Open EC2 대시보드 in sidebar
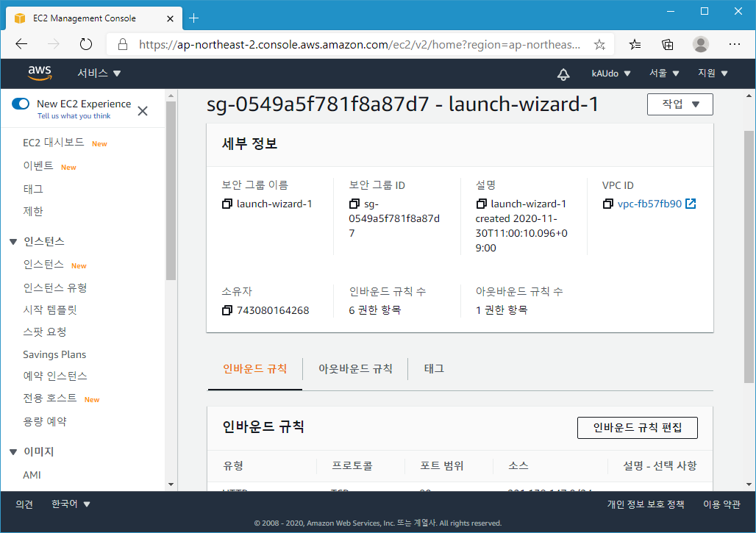The image size is (756, 533). tap(54, 143)
